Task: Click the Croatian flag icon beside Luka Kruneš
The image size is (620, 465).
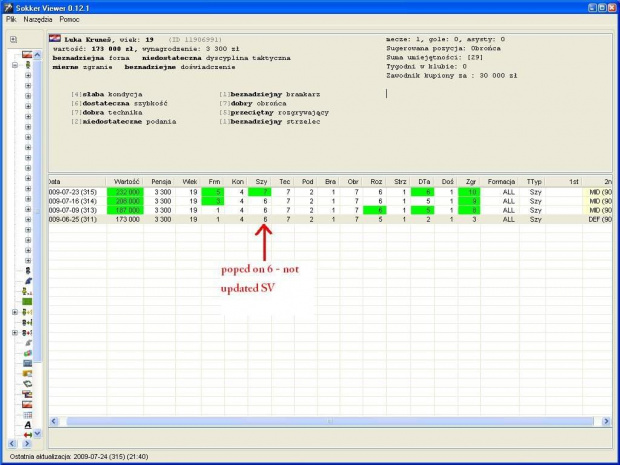Action: point(56,39)
